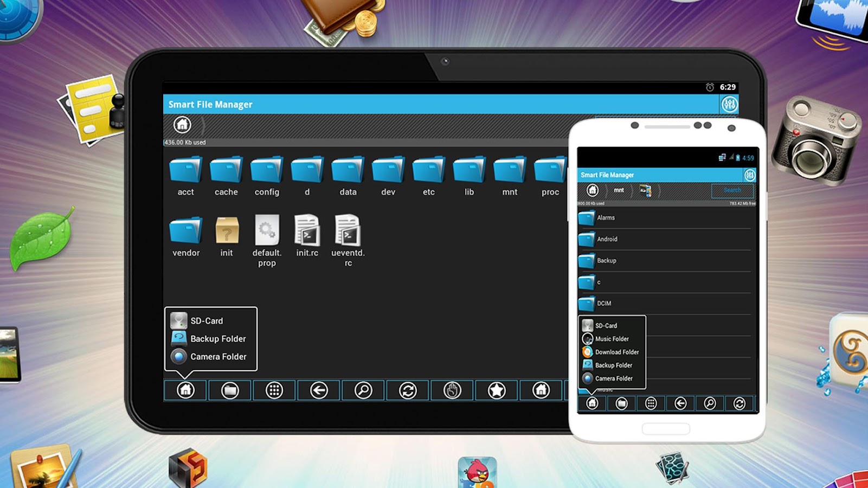Tap the Search button on the phone
The image size is (868, 488).
pyautogui.click(x=732, y=190)
